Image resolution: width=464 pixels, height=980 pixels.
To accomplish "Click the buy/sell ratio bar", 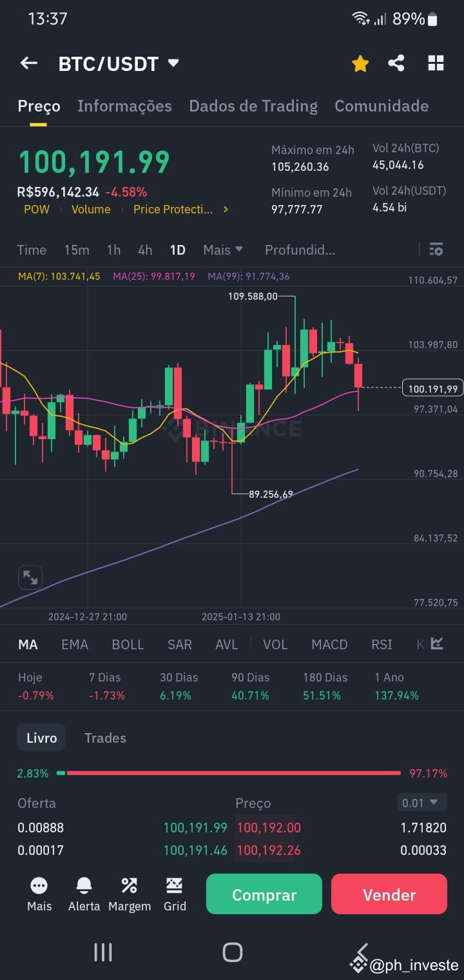I will click(232, 773).
